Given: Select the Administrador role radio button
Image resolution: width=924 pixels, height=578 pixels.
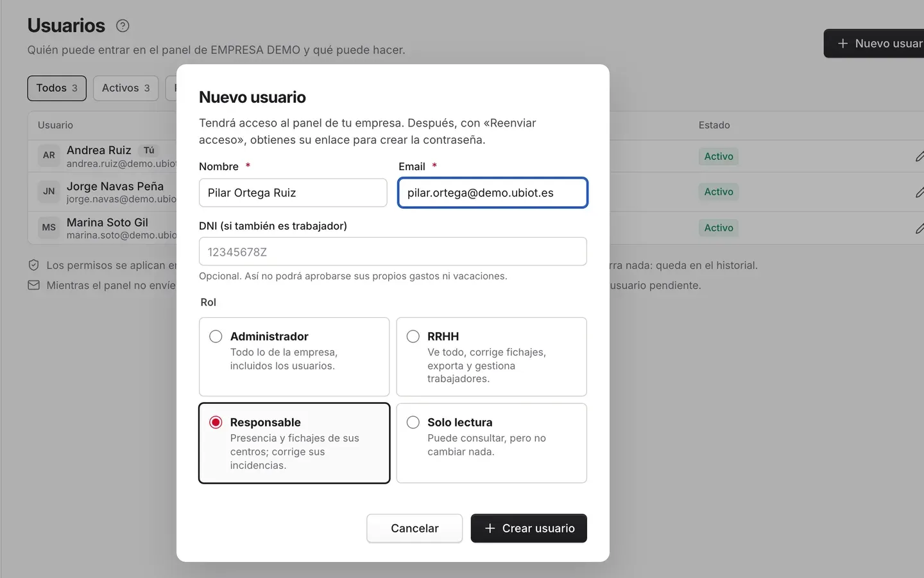Looking at the screenshot, I should (x=216, y=337).
